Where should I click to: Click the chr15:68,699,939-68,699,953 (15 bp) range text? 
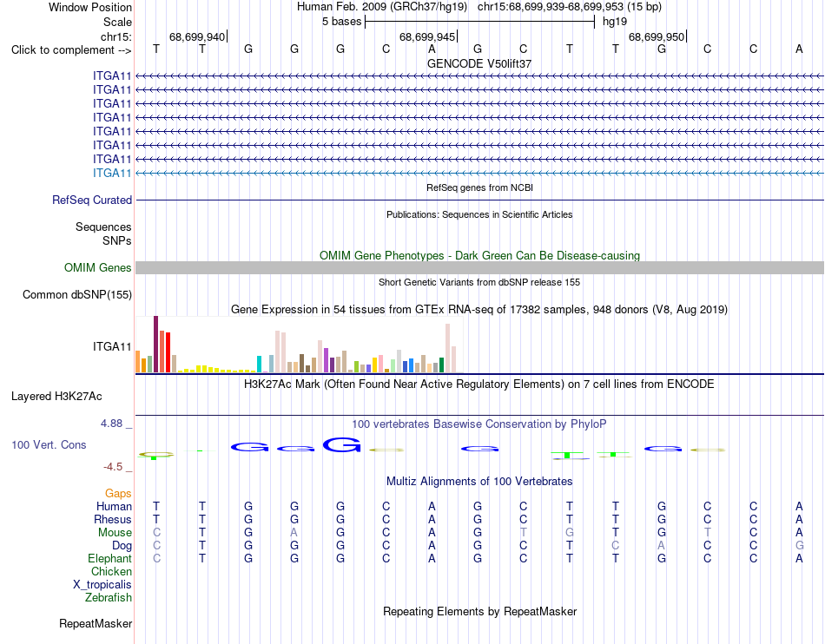tap(570, 7)
